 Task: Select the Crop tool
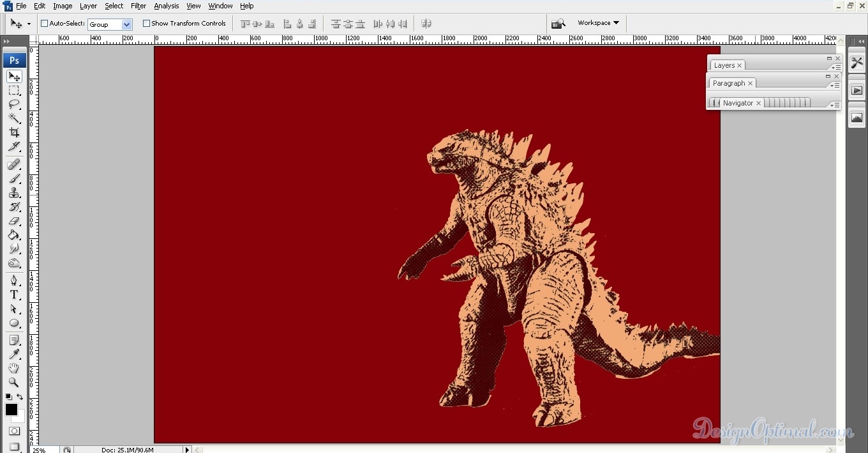pos(14,133)
